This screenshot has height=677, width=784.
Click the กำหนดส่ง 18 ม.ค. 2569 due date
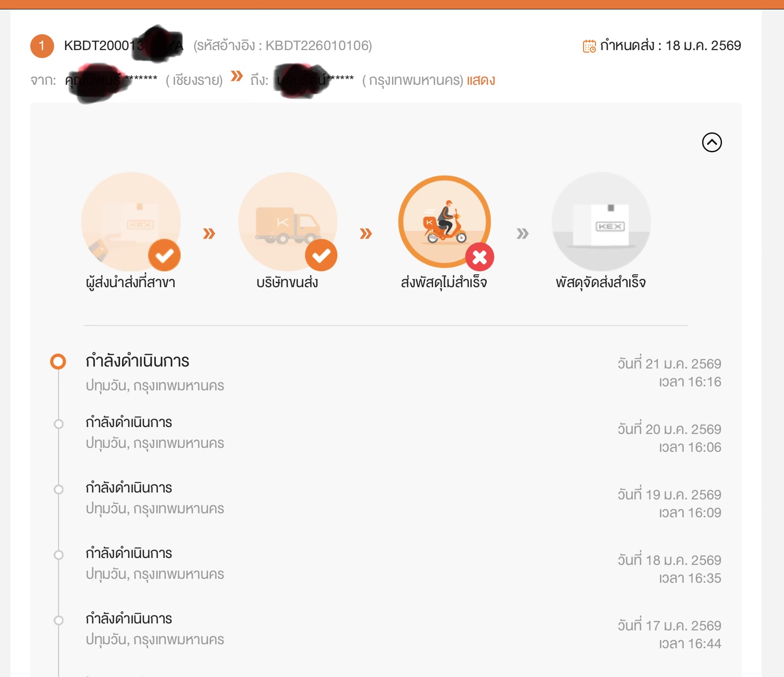(670, 46)
